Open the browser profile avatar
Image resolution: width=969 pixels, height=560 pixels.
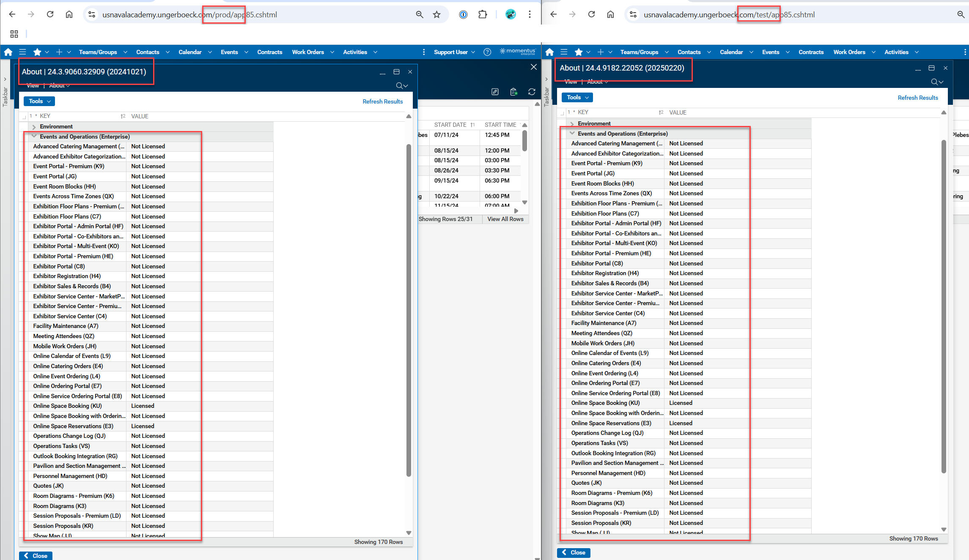pyautogui.click(x=511, y=14)
